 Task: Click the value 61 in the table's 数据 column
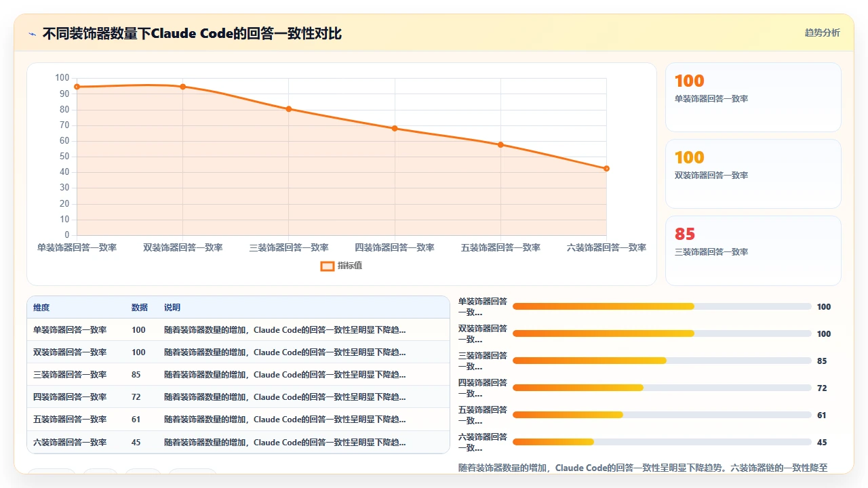pos(136,420)
